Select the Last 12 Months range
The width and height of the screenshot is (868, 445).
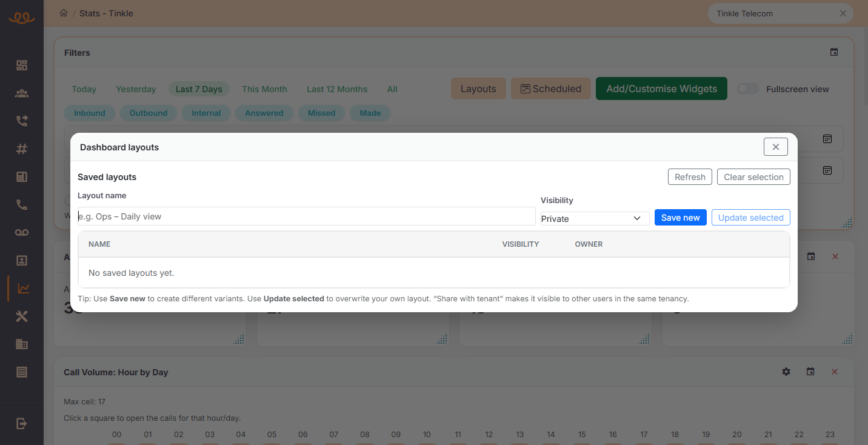pos(337,89)
